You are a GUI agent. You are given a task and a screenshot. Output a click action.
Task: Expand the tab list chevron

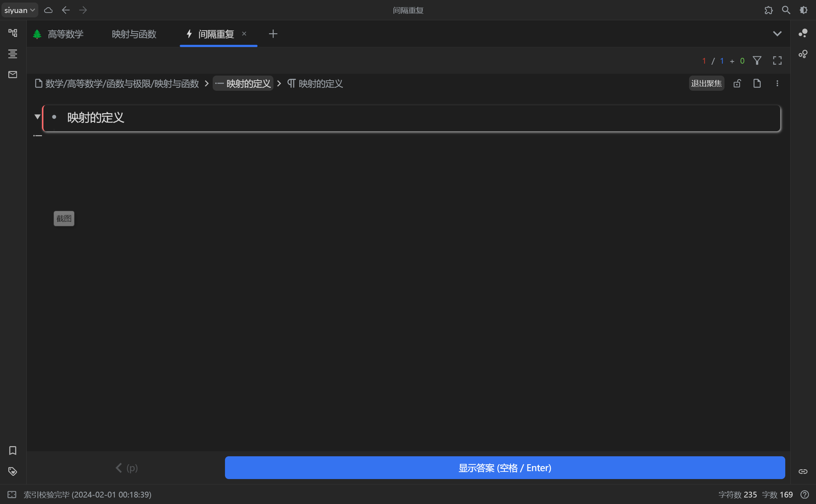click(777, 34)
